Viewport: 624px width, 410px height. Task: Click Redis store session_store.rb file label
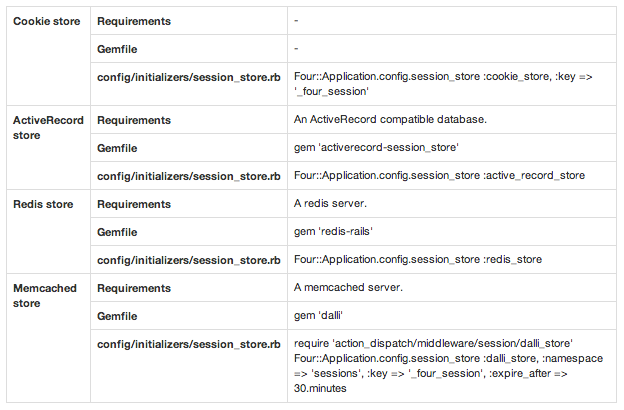point(189,260)
